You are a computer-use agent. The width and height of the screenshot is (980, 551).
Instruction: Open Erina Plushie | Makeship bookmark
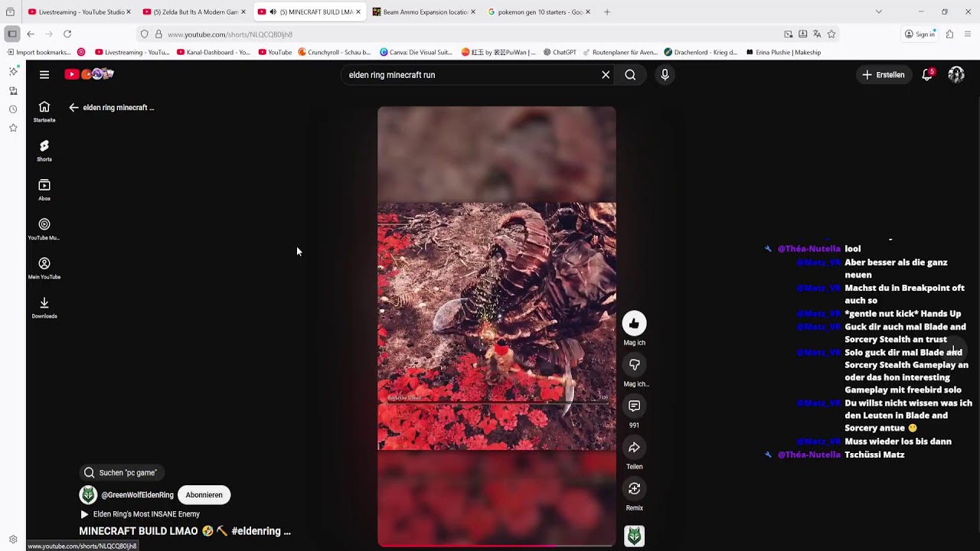[x=783, y=52]
